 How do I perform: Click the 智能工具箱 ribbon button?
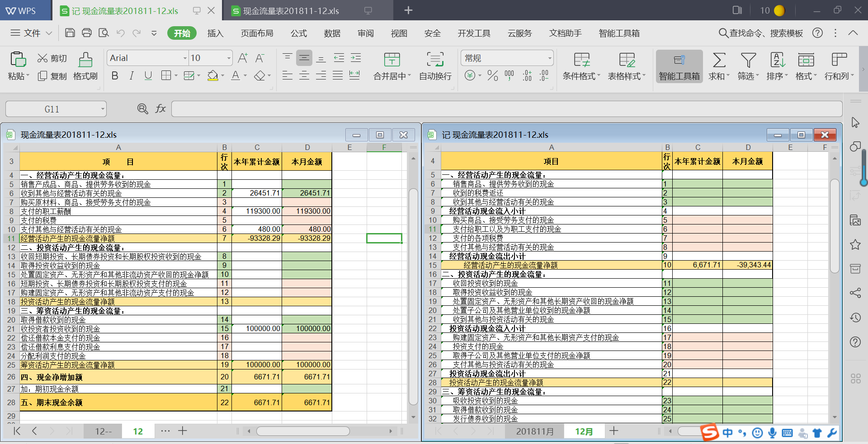coord(679,66)
